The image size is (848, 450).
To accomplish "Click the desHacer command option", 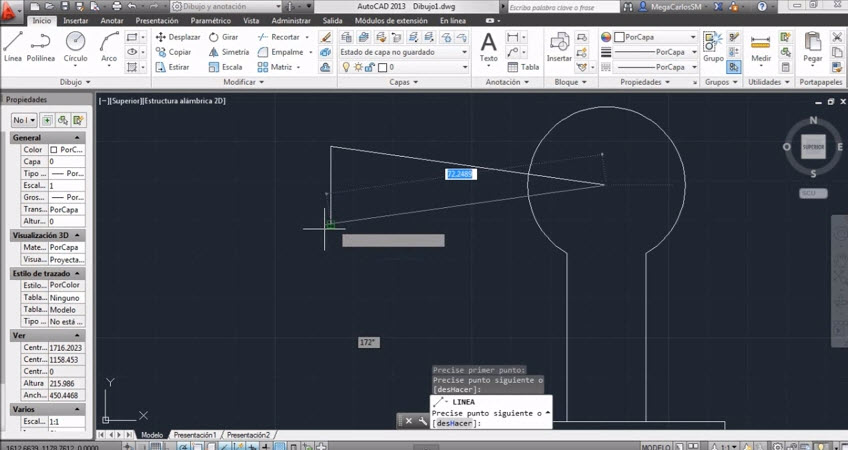I will [x=454, y=423].
